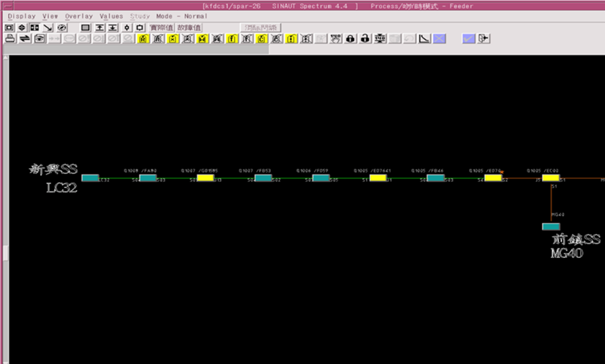605x364 pixels.
Task: Toggle the 實際值 actual value button
Action: (162, 28)
